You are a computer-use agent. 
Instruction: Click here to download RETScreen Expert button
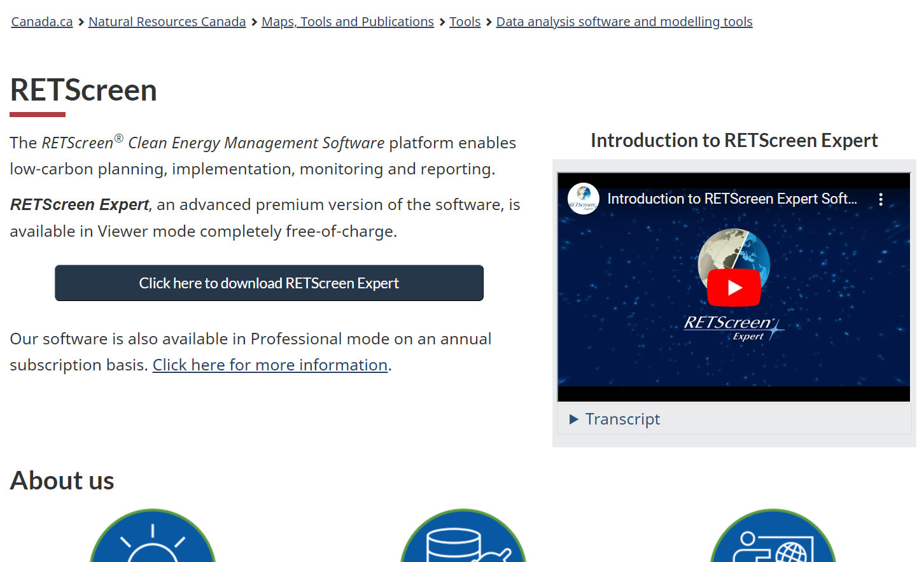(x=269, y=283)
